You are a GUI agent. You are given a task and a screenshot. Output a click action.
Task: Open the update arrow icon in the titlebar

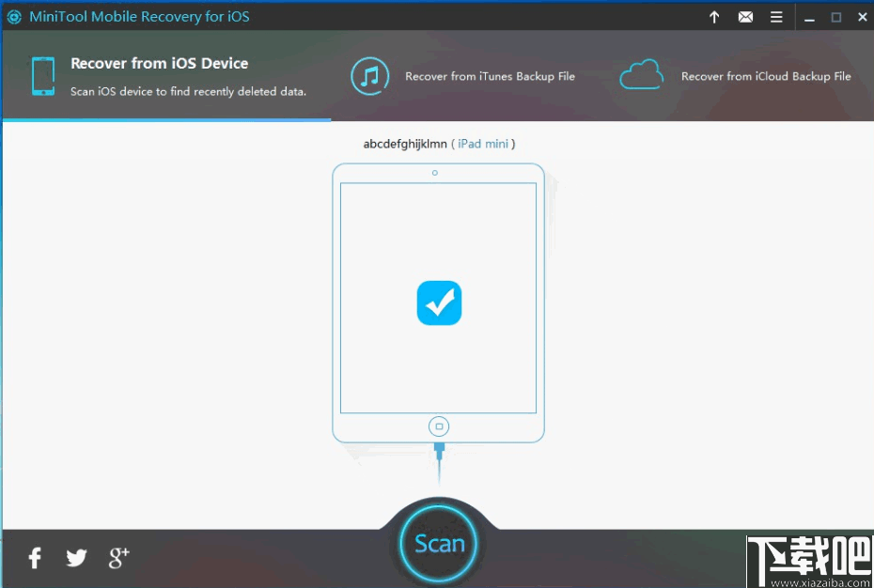click(x=714, y=16)
